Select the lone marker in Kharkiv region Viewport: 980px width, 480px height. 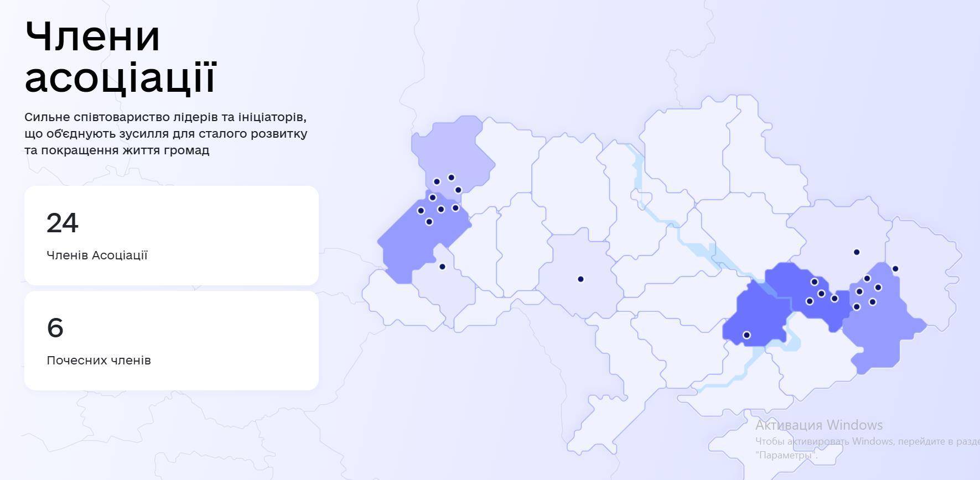pos(857,252)
